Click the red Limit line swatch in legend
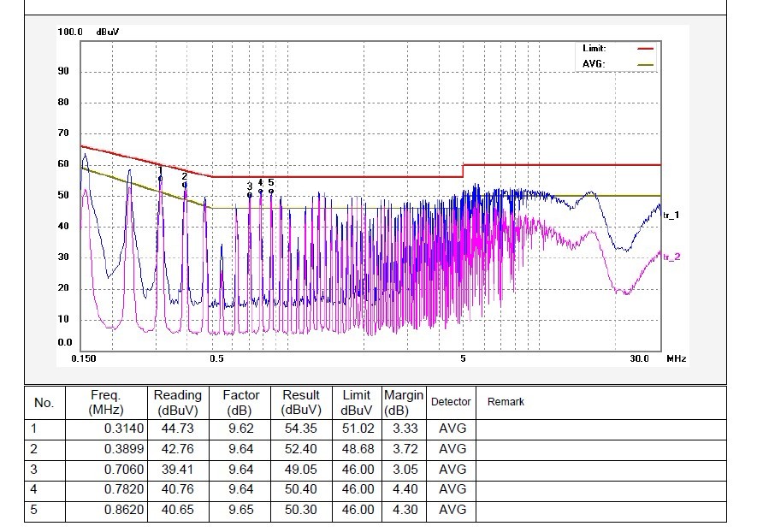The width and height of the screenshot is (757, 532). pos(646,49)
